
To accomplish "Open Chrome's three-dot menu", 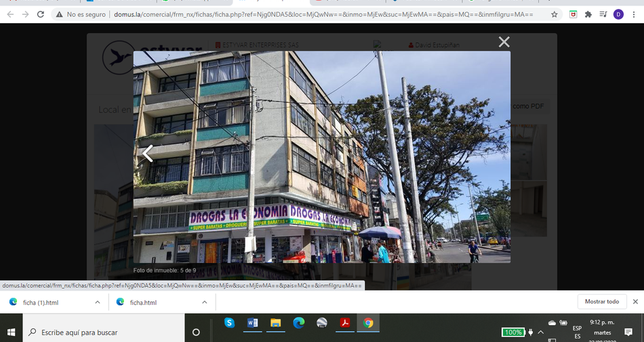I will [633, 14].
